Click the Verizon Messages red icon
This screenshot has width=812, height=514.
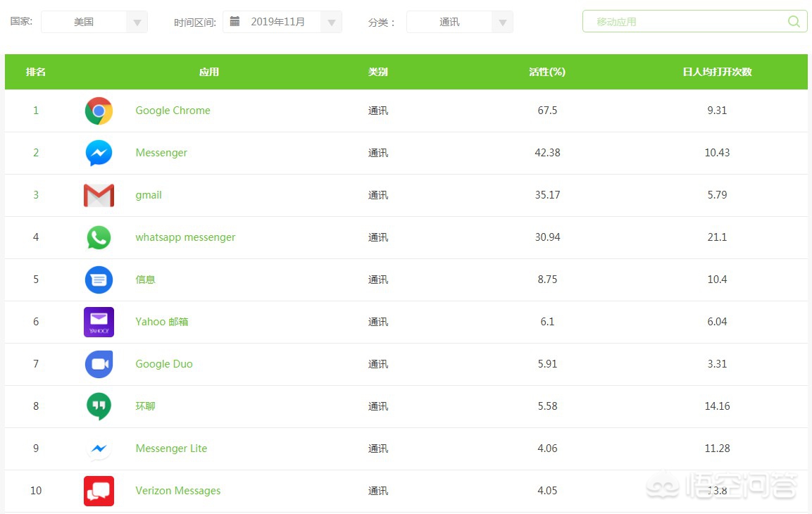pos(99,491)
